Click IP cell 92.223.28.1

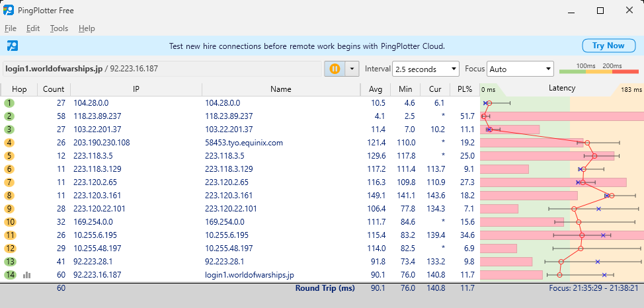[x=93, y=262]
